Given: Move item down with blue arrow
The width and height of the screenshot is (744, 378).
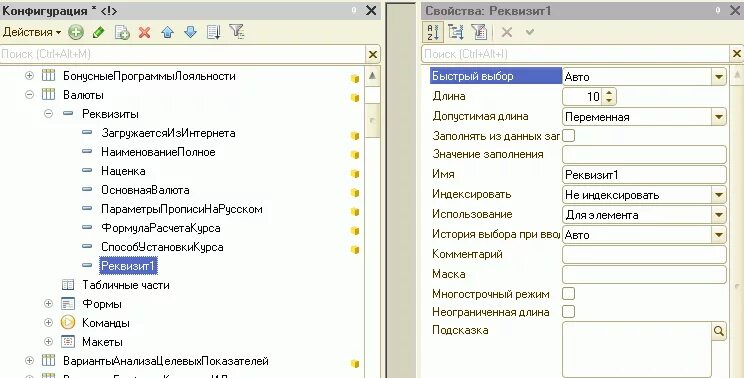Looking at the screenshot, I should coord(190,32).
